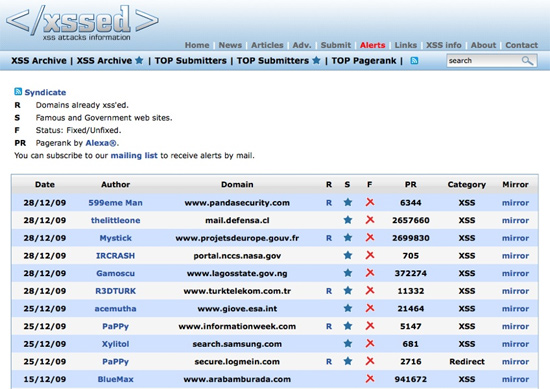Open mirror link for pandasecurity.com

515,203
